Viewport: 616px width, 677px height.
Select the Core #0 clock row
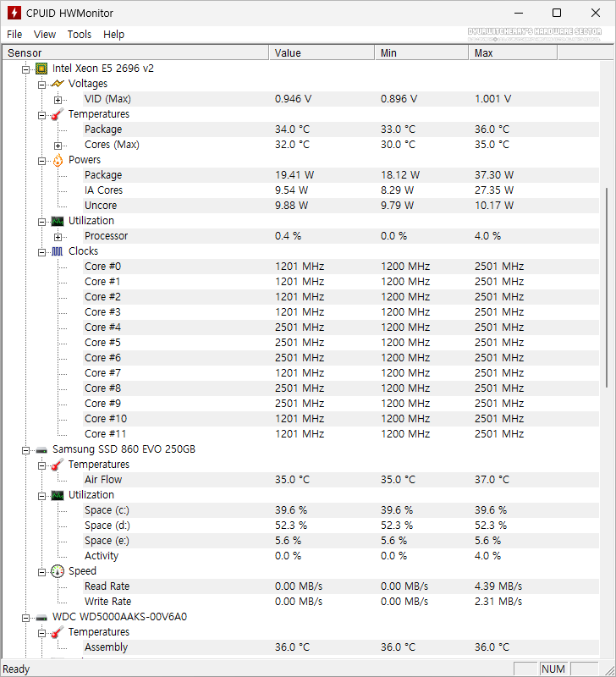click(x=341, y=267)
